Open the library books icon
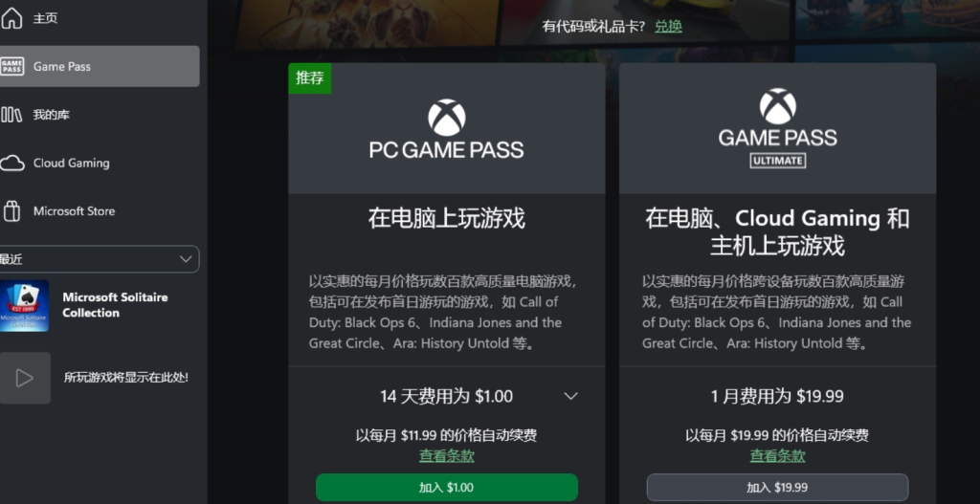The height and width of the screenshot is (504, 980). click(11, 115)
